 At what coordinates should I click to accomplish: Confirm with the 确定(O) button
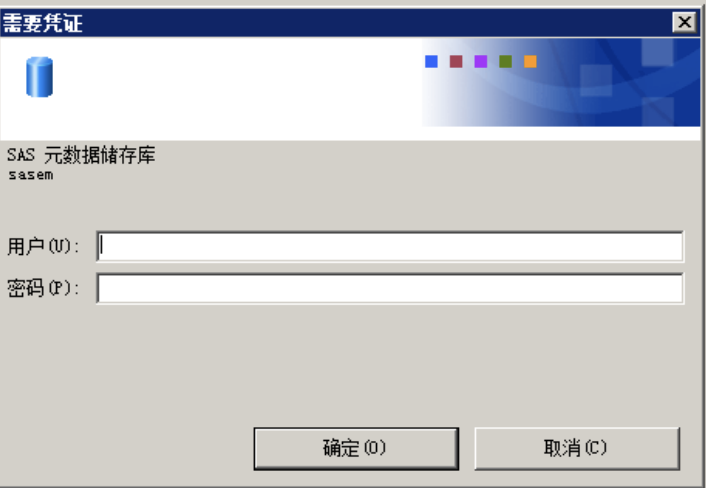point(356,449)
